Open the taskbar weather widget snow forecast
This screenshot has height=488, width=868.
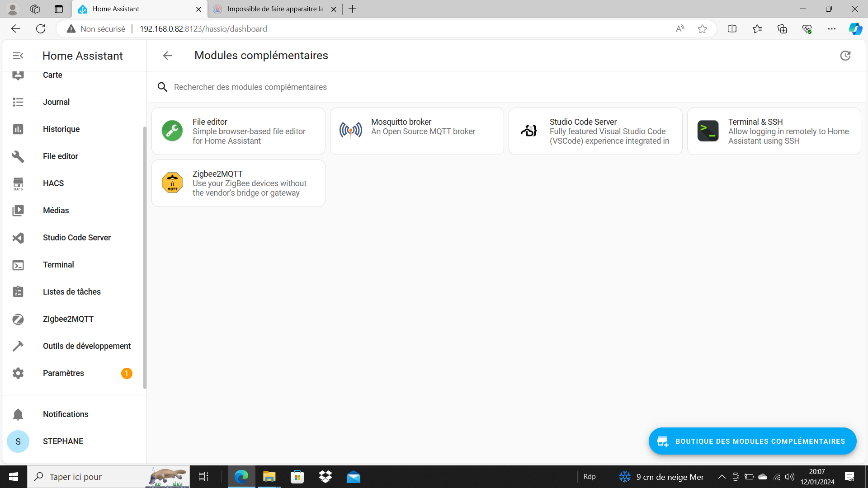[x=661, y=477]
